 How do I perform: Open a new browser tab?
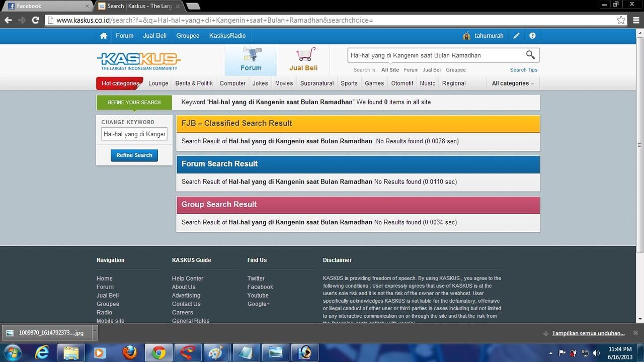coord(193,7)
